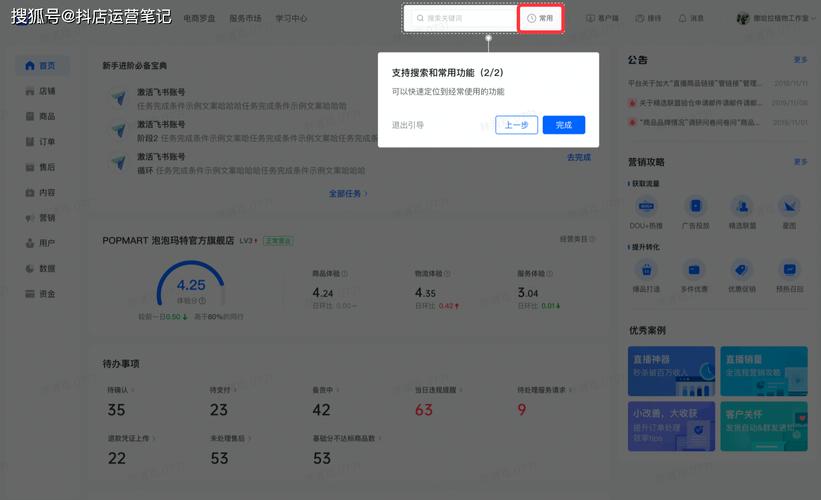This screenshot has width=821, height=500.
Task: Click the 4.25 experience score gauge
Action: point(191,285)
